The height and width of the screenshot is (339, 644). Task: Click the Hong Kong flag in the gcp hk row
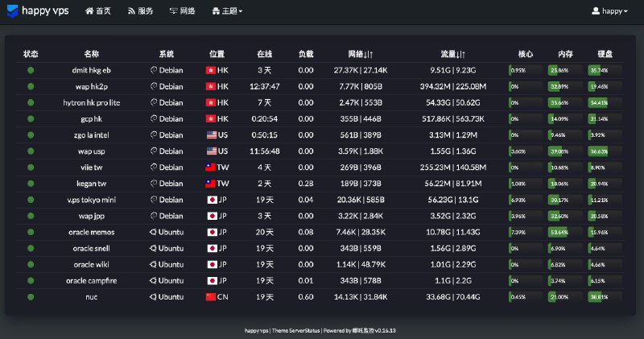tap(211, 118)
